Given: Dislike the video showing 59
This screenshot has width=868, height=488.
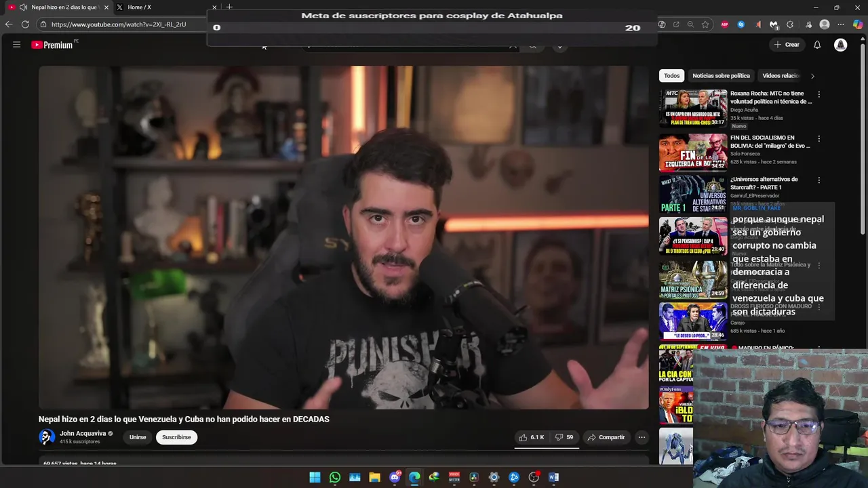Looking at the screenshot, I should coord(564,437).
